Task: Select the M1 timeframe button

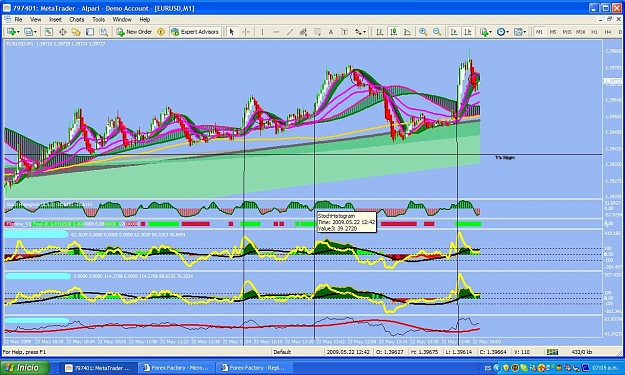Action: click(x=539, y=32)
